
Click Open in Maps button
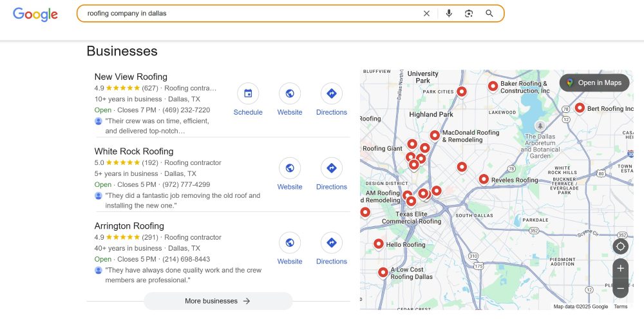point(594,82)
